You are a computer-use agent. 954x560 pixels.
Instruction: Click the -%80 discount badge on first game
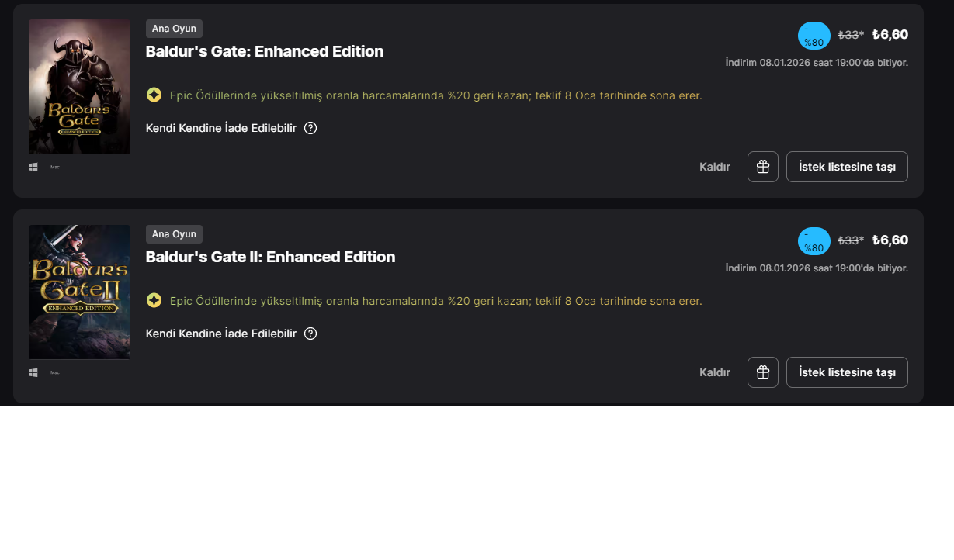point(814,36)
